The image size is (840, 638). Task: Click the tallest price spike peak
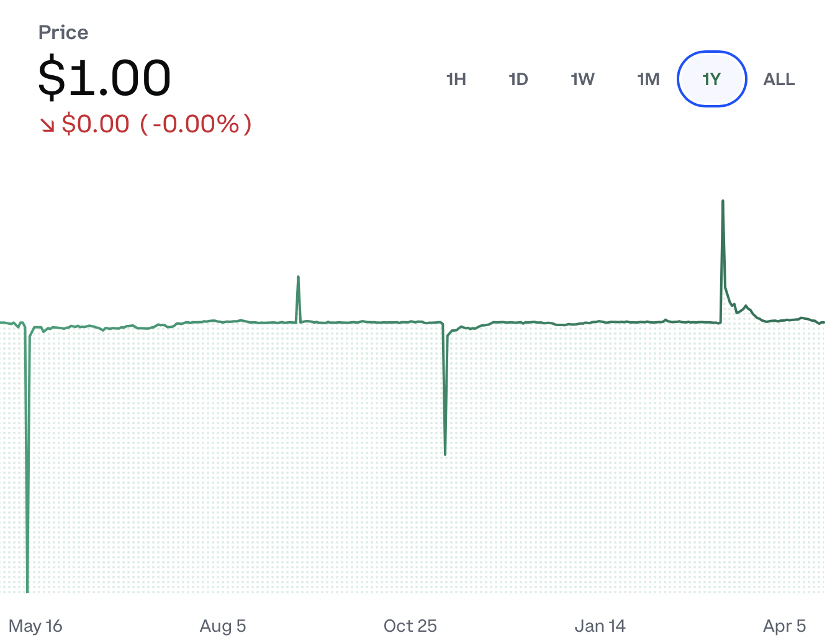point(723,201)
